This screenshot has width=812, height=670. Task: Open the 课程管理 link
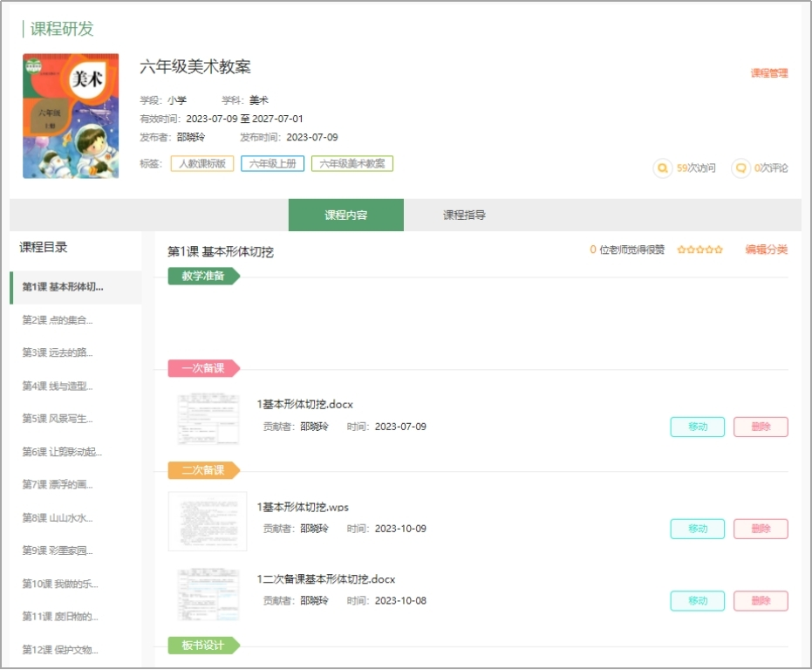pyautogui.click(x=768, y=73)
